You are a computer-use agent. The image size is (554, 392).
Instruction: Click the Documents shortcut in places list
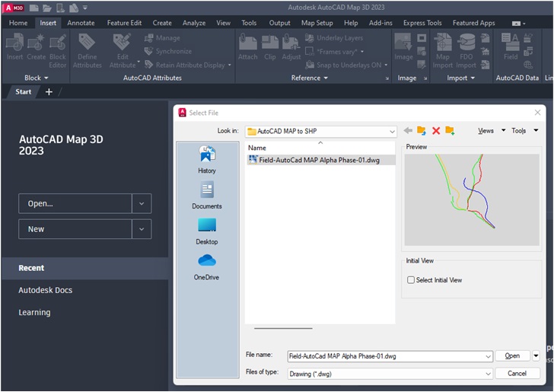click(207, 196)
